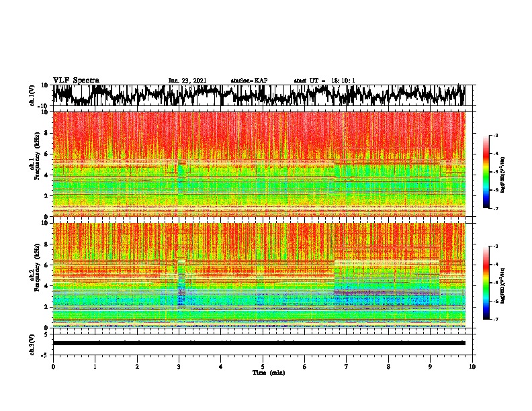Click the "station=KAP" header label
This screenshot has height=411, width=532.
tap(249, 81)
